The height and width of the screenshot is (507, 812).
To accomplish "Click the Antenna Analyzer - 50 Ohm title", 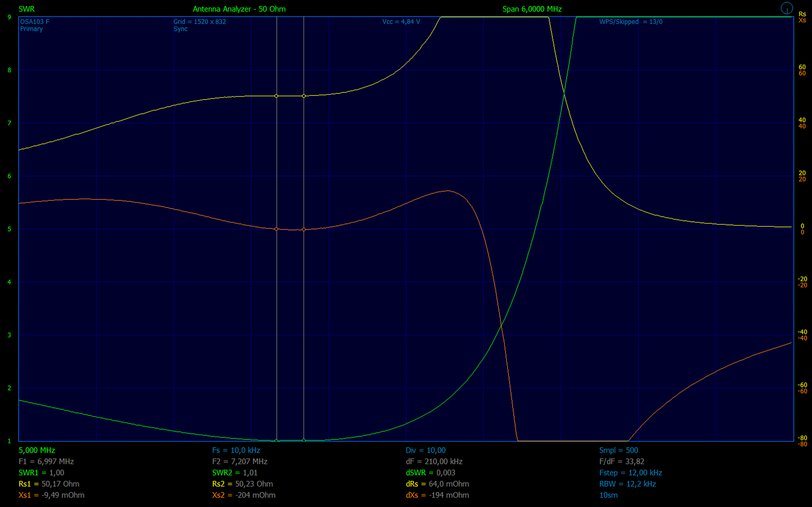I will point(239,9).
